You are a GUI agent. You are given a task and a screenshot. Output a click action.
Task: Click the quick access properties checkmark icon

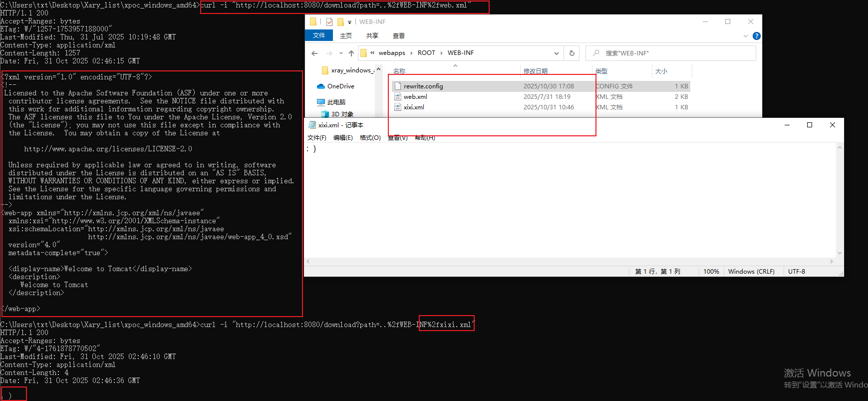(329, 22)
